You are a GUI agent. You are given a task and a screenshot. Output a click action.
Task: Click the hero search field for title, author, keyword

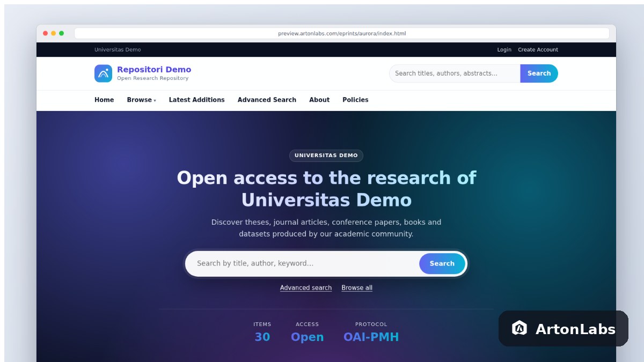click(x=303, y=263)
